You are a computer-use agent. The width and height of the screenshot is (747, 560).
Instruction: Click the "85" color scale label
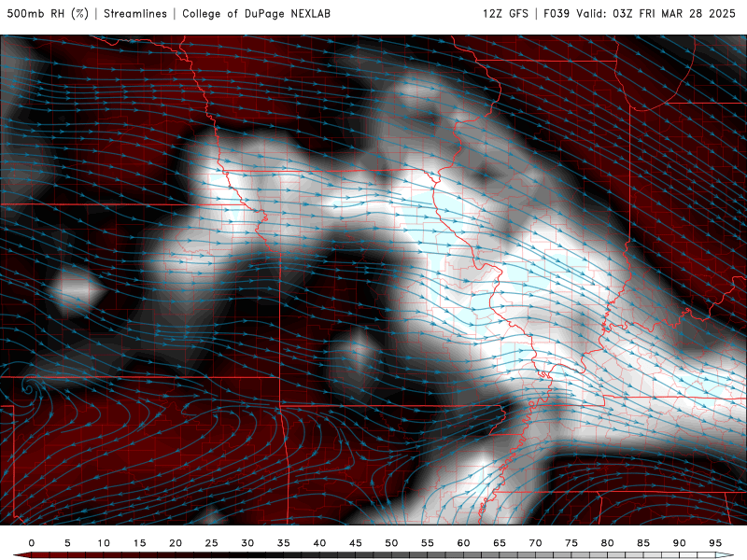(x=643, y=543)
